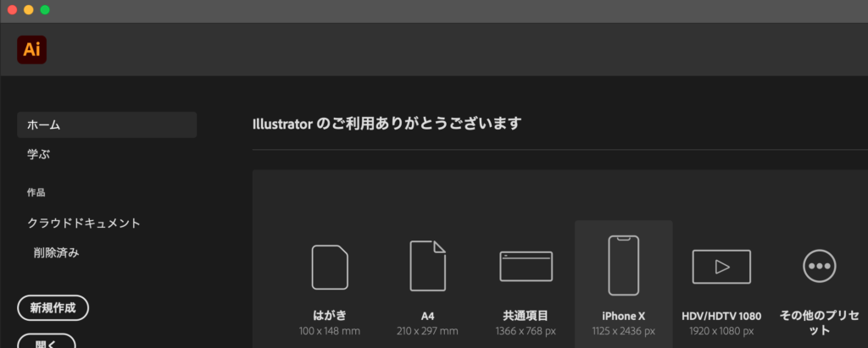Open その他のプリセット three-dots icon

pyautogui.click(x=819, y=266)
